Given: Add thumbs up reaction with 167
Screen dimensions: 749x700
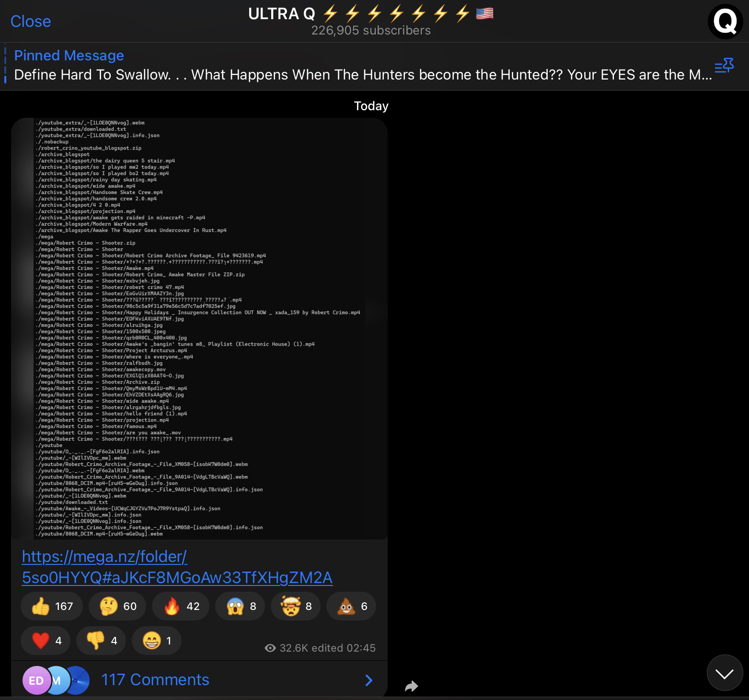Looking at the screenshot, I should (x=52, y=606).
